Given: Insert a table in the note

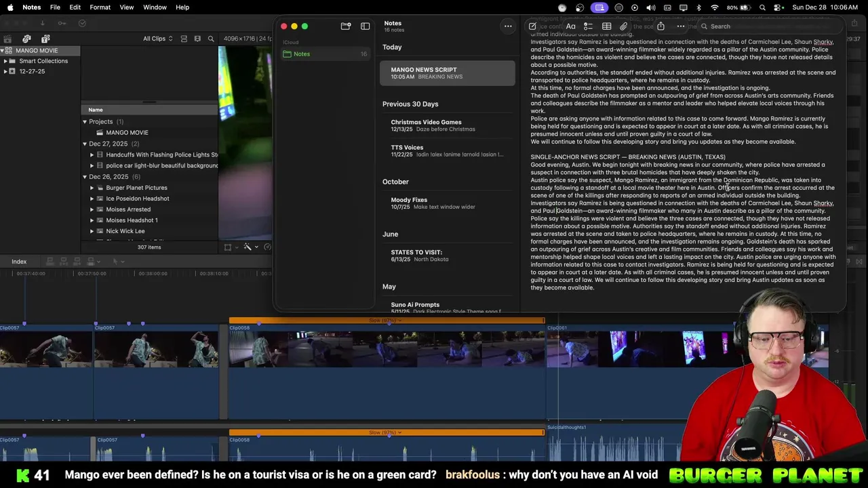Looking at the screenshot, I should coord(606,26).
